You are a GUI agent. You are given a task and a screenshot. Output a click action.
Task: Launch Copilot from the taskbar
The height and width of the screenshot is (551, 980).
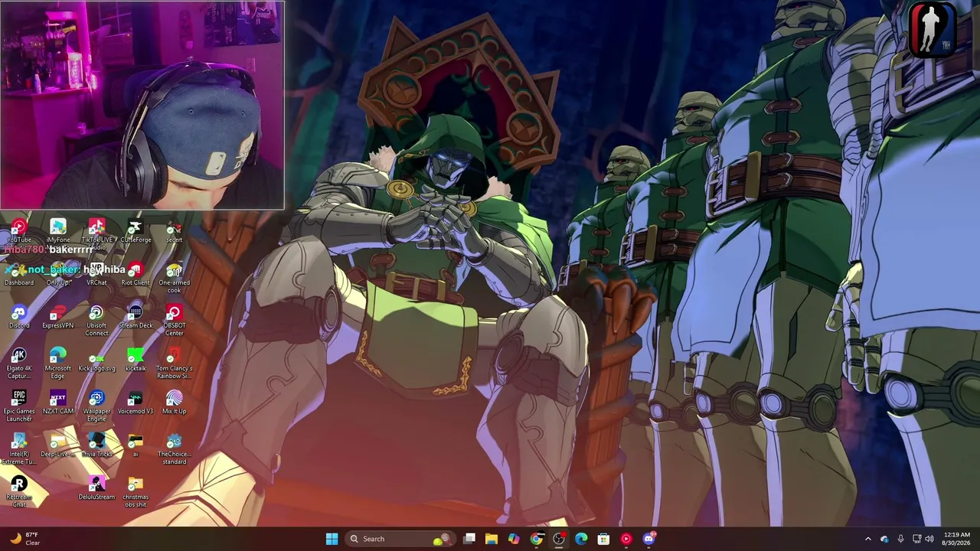pos(514,539)
